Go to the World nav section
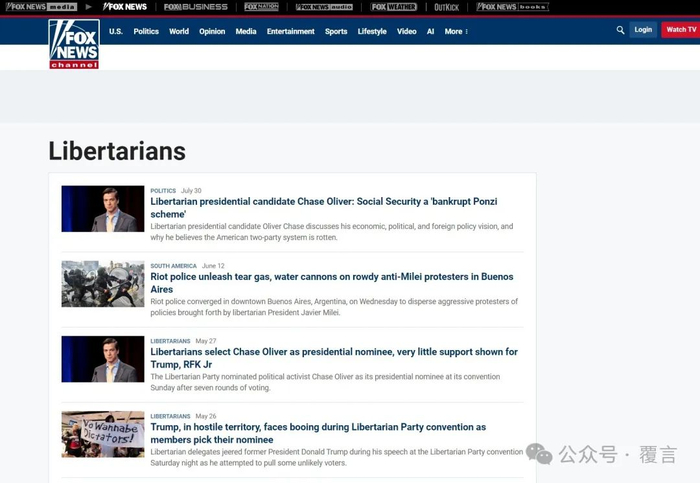 click(179, 31)
